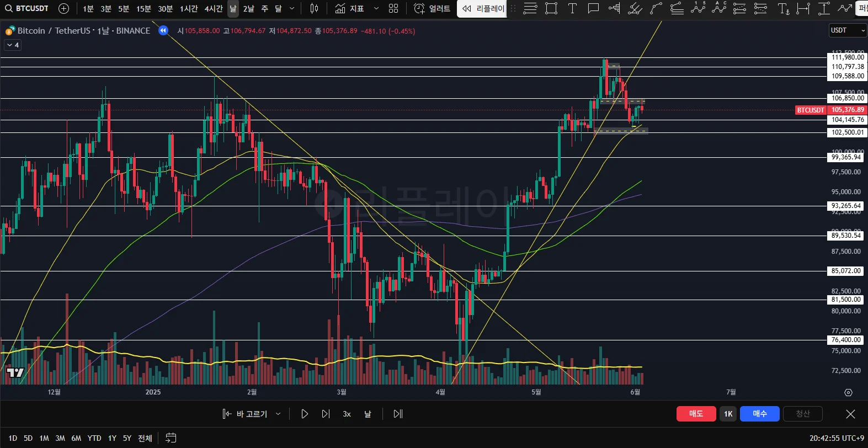The height and width of the screenshot is (448, 868).
Task: Expand the collapsed indicator legend showing 4
Action: point(13,45)
